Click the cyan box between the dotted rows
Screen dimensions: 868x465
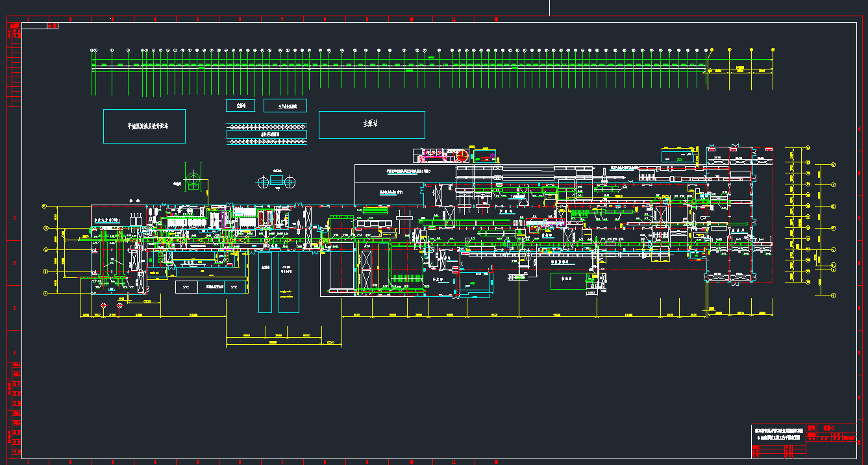tap(266, 134)
